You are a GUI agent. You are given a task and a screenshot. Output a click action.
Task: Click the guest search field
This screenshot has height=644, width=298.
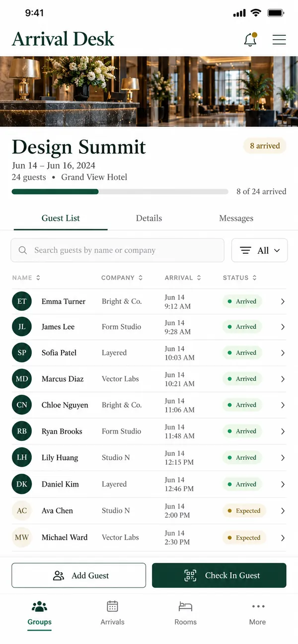(x=118, y=250)
